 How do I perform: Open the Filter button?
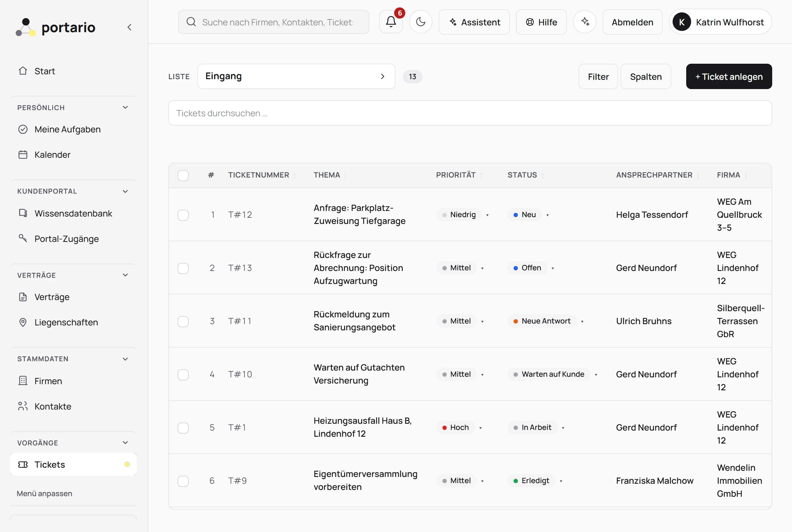[598, 77]
